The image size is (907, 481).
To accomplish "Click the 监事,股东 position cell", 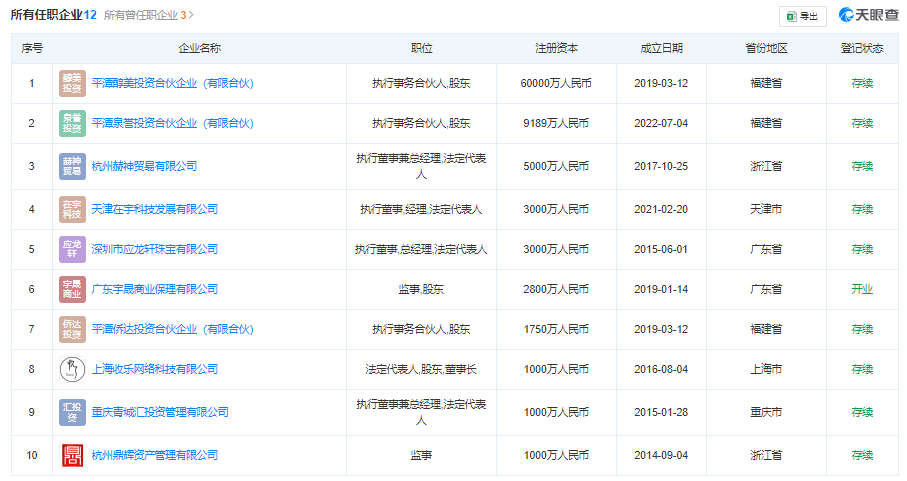I will (x=421, y=289).
